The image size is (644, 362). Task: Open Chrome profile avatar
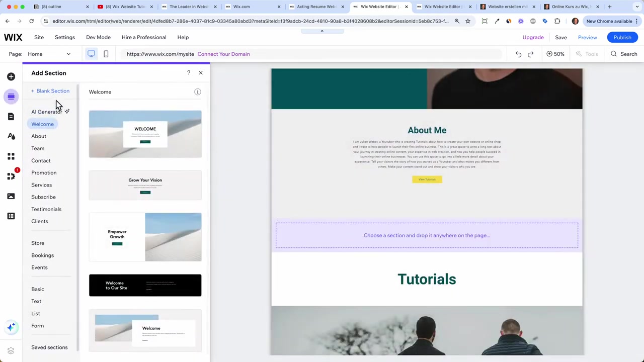[575, 21]
